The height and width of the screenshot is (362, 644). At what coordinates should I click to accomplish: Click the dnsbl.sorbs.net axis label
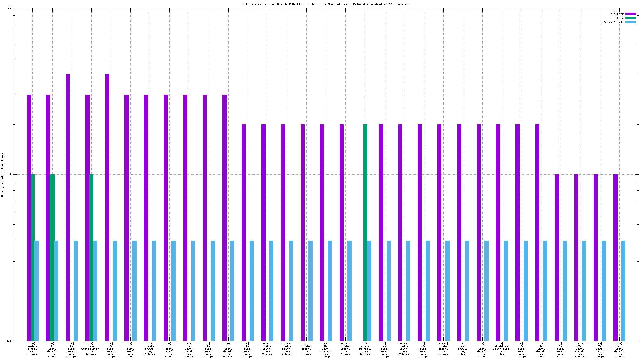coord(32,349)
